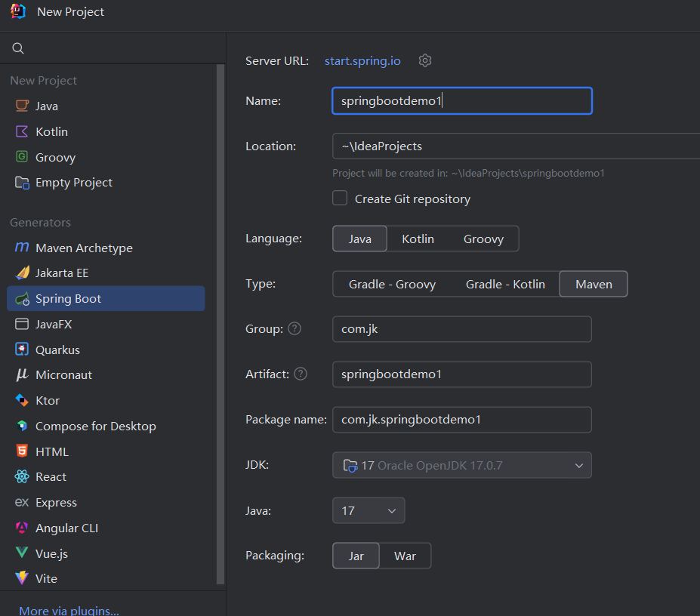Click the Artifact input field
700x616 pixels.
[462, 374]
